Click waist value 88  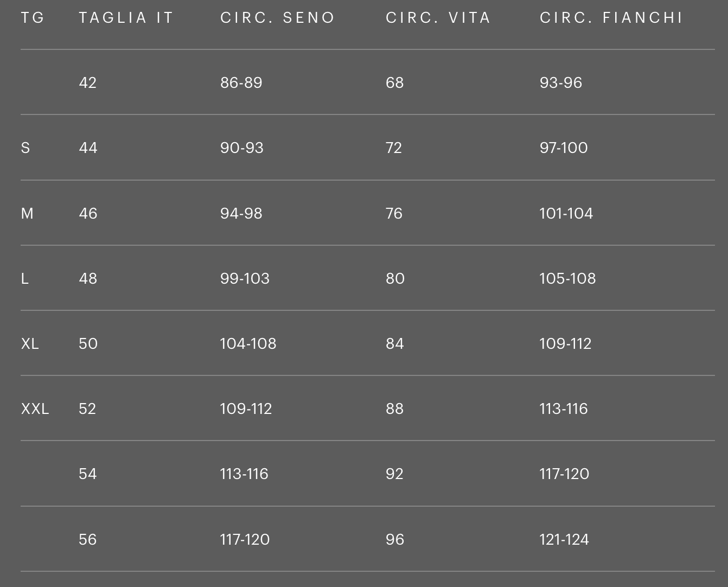tap(394, 409)
